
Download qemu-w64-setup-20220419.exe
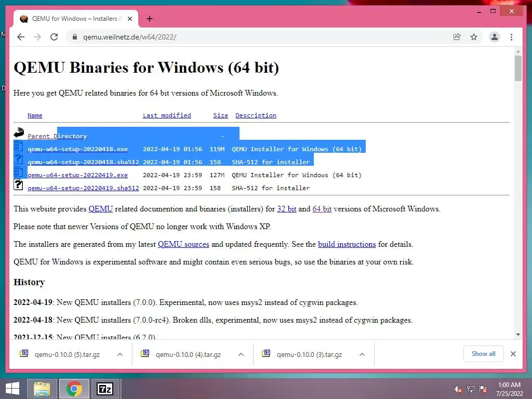pyautogui.click(x=78, y=175)
